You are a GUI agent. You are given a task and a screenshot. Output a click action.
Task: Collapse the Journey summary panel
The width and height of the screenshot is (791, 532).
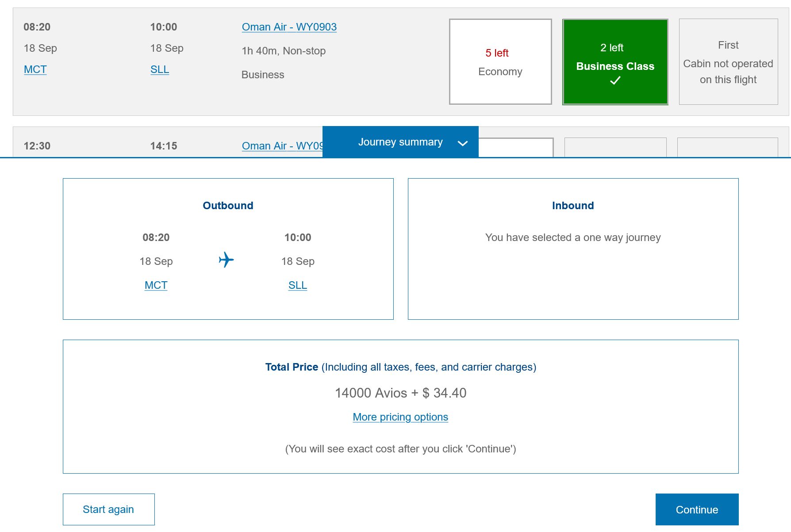tap(400, 142)
